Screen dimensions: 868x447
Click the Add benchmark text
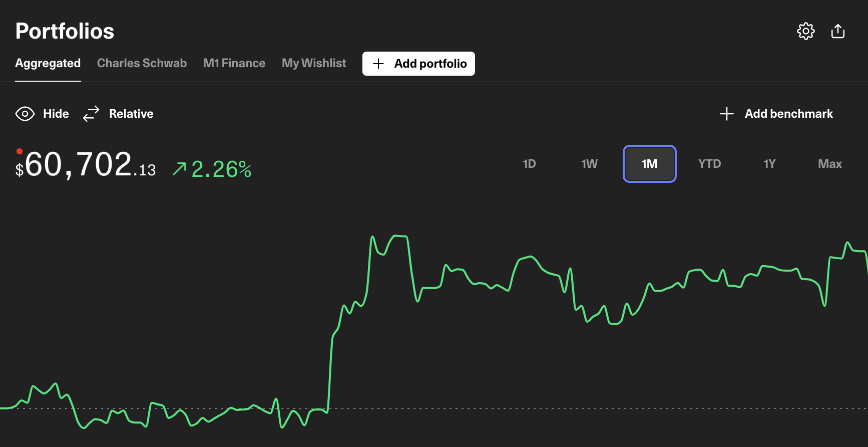(788, 114)
